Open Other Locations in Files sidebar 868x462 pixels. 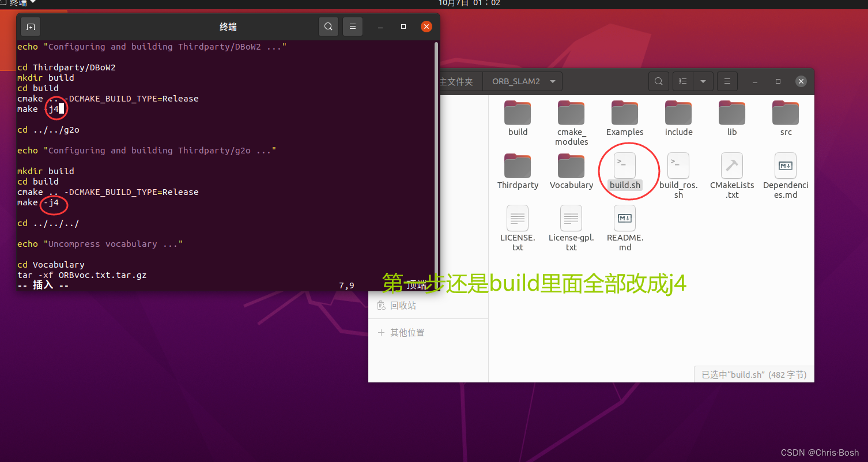click(401, 333)
